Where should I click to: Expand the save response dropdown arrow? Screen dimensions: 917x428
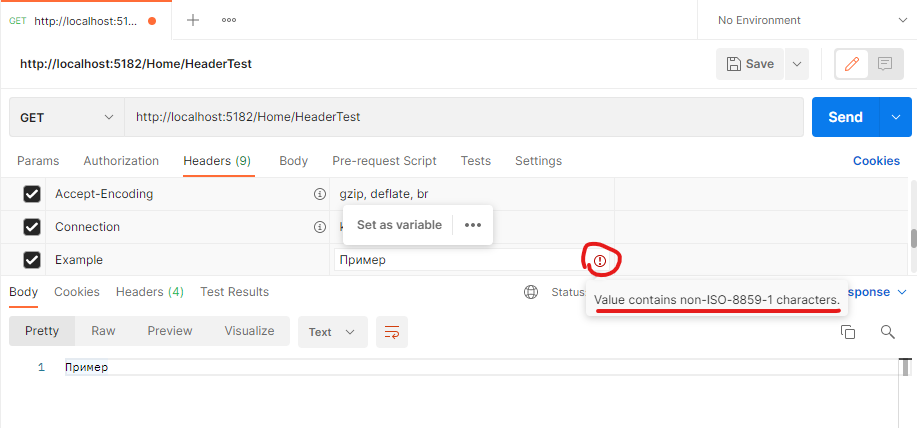point(901,292)
